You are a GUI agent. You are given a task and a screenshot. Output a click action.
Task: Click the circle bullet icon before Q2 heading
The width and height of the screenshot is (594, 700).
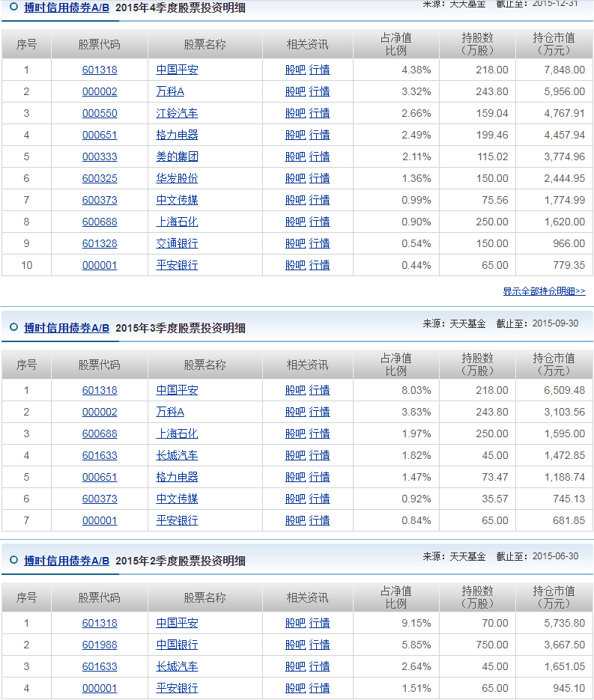(13, 560)
